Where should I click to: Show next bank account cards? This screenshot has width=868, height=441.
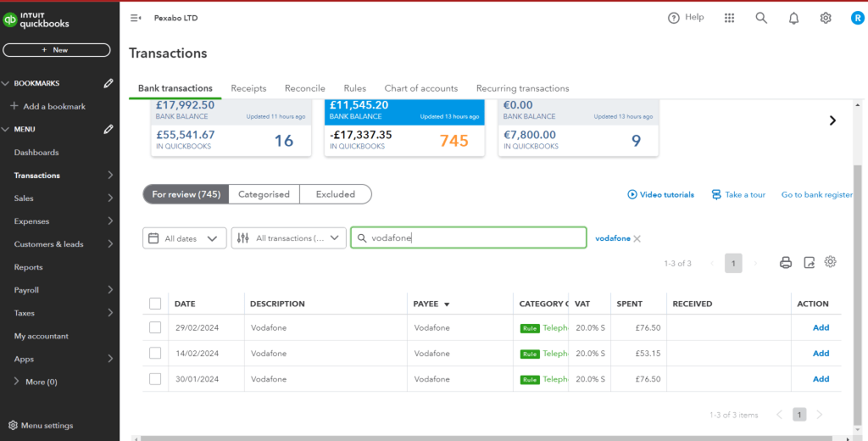coord(832,120)
